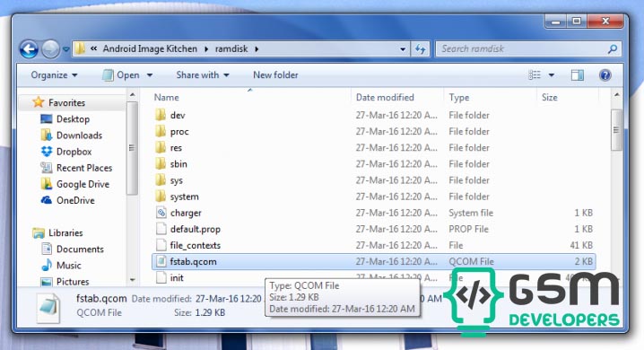
Task: Select the sbin folder icon
Action: (161, 163)
